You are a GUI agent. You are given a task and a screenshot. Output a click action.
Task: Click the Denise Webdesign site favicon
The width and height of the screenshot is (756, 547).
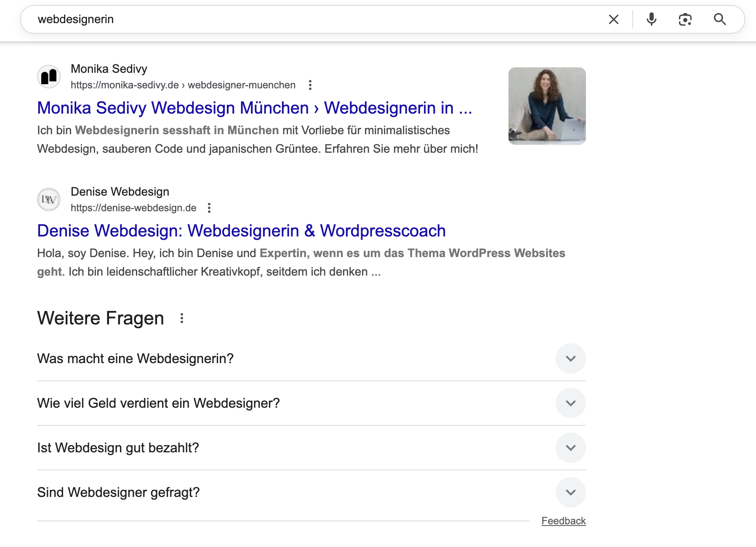pyautogui.click(x=49, y=199)
